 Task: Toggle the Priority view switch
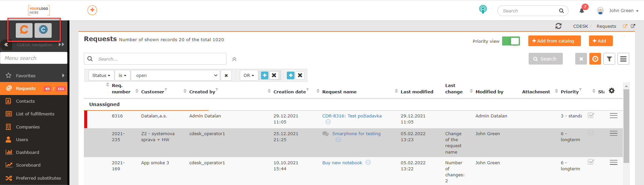pos(511,41)
